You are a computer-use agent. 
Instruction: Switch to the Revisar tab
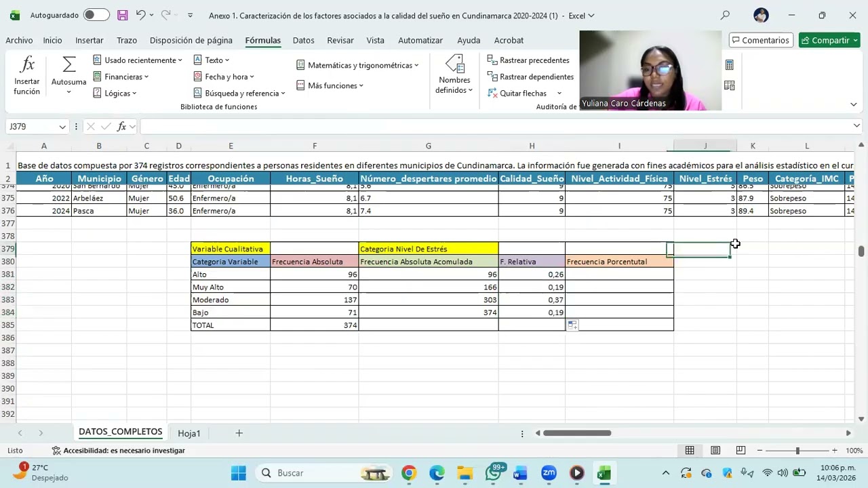click(340, 40)
